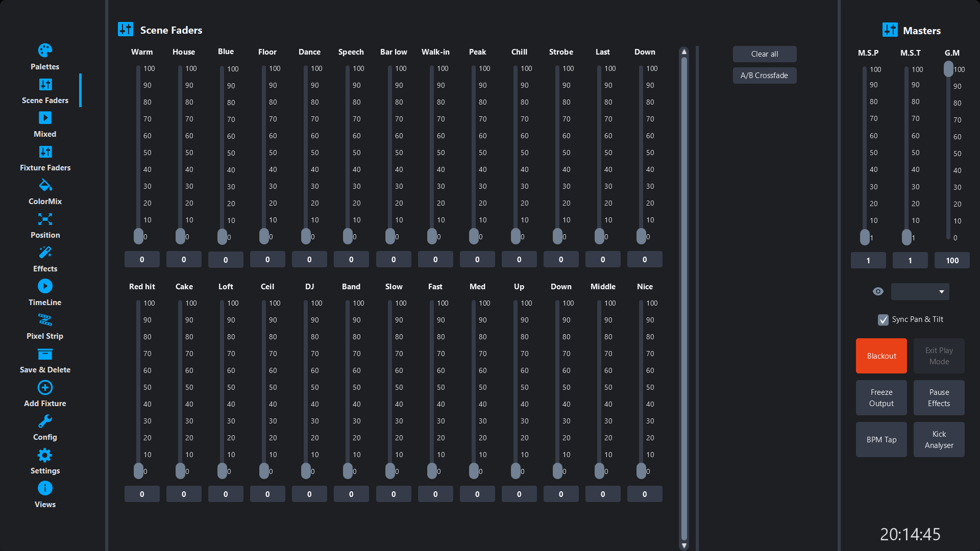Click the Speech fader handle
The width and height of the screenshot is (980, 551).
[x=348, y=236]
